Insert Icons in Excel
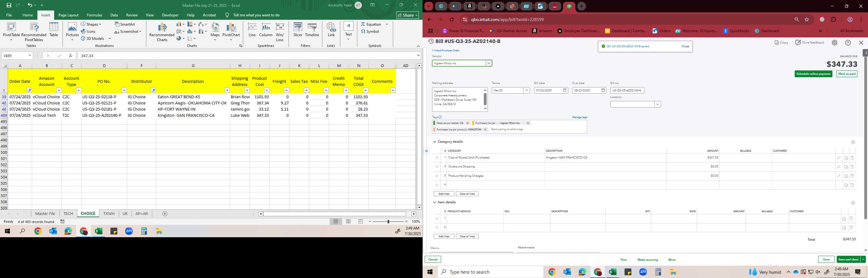868x278 pixels. 88,31
